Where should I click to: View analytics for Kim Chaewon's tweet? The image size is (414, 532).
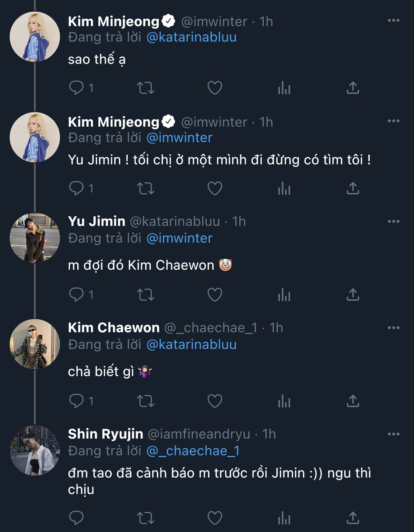(284, 401)
